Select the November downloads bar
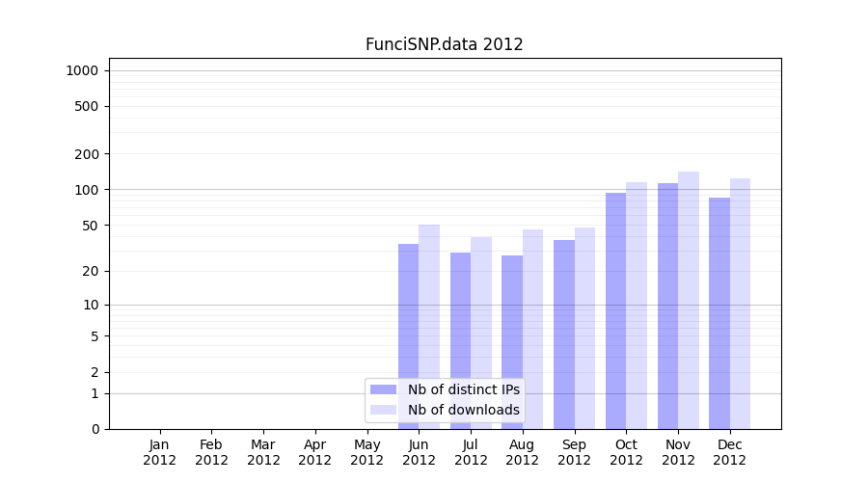This screenshot has height=482, width=868. click(x=689, y=300)
